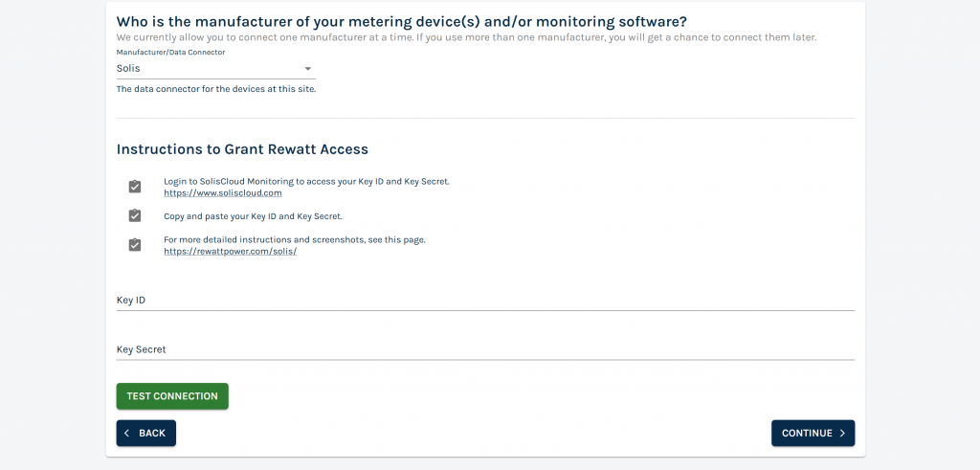Focus the Key Secret input field
The width and height of the screenshot is (980, 470).
(485, 349)
